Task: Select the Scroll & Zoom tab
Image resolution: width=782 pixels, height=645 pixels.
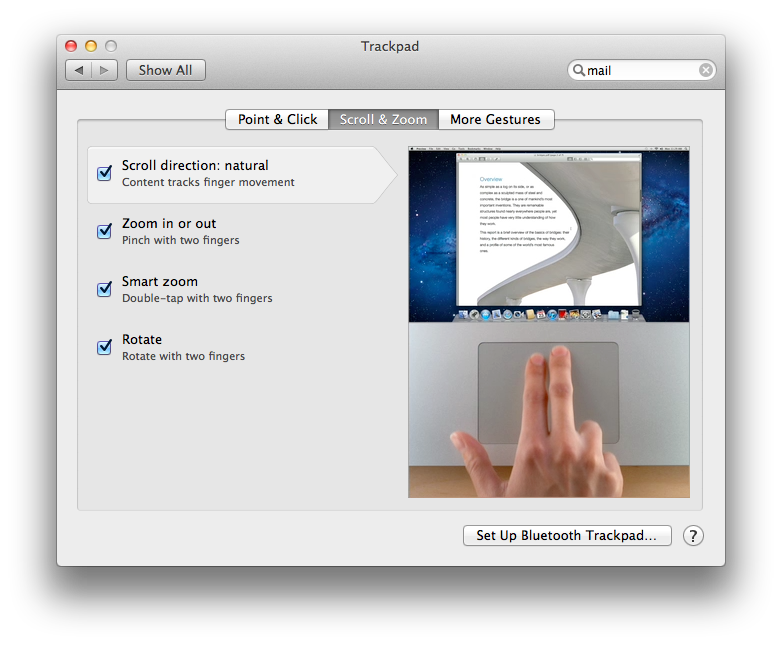Action: (x=383, y=120)
